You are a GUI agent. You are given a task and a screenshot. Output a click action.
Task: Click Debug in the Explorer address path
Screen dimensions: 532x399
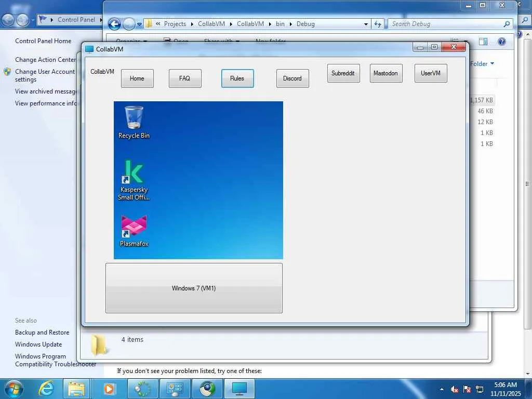(x=305, y=24)
